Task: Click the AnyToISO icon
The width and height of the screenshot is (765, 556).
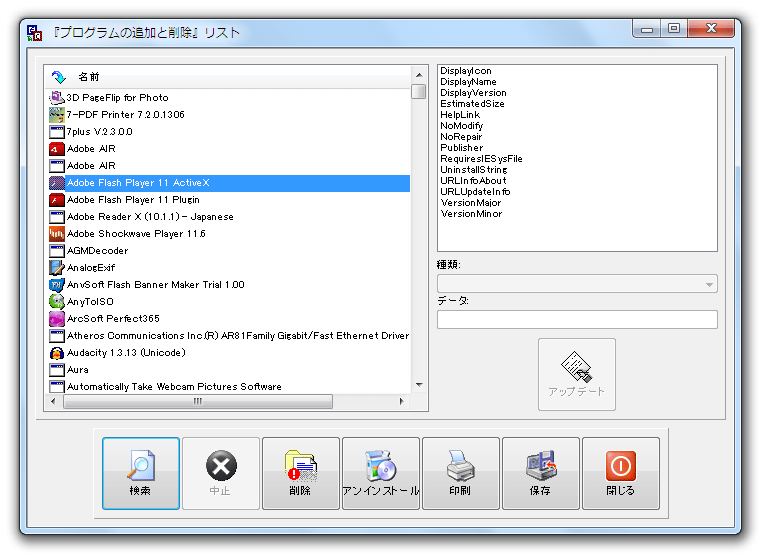Action: tap(57, 301)
